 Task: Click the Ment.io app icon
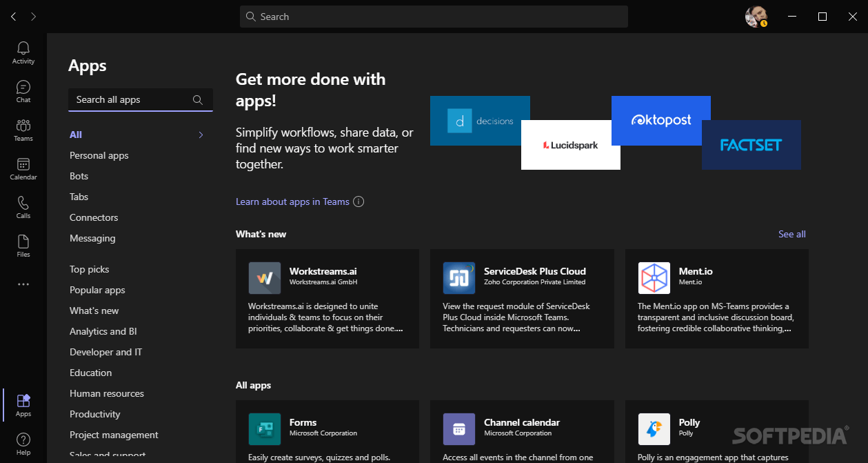tap(654, 277)
